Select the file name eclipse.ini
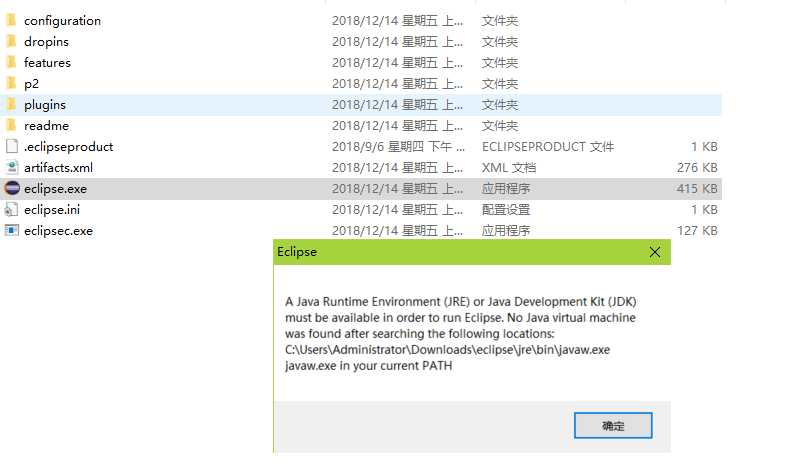 click(x=52, y=209)
